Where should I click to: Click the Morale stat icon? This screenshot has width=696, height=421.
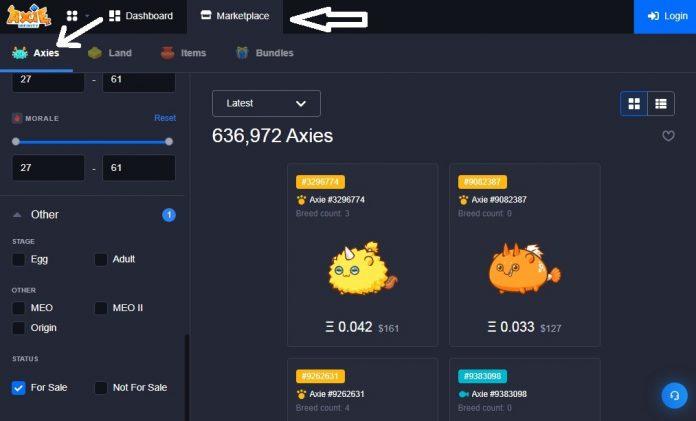click(17, 118)
